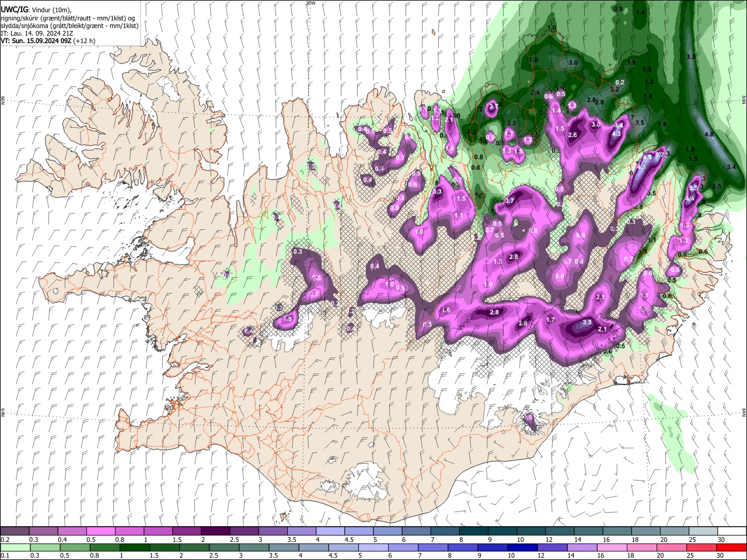Select the rain scale swatch between 20 and 25
This screenshot has width=747, height=560.
(672, 547)
